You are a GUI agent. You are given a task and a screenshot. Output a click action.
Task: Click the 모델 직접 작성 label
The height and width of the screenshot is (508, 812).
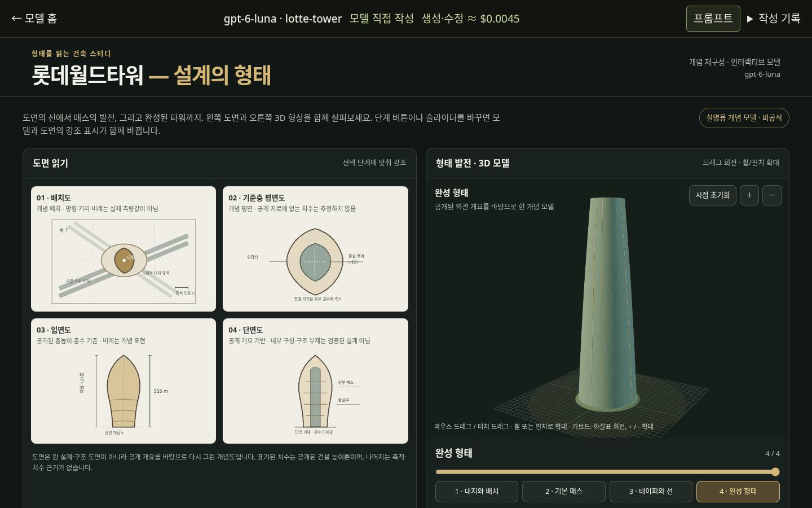tap(382, 19)
